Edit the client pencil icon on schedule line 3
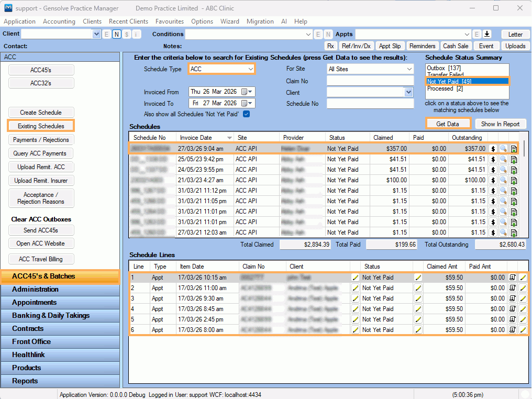 [355, 298]
